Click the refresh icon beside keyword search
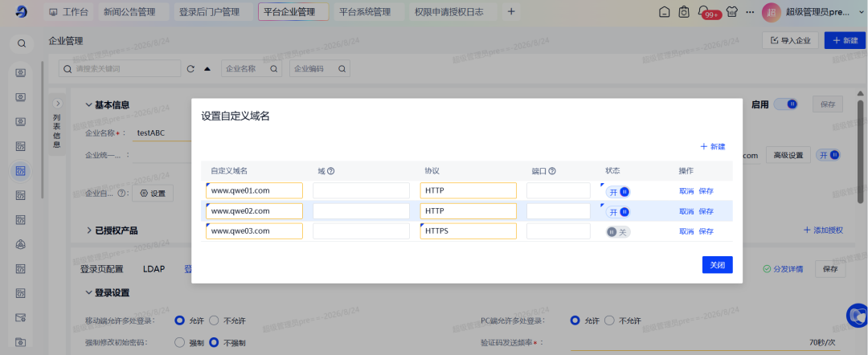Image resolution: width=868 pixels, height=355 pixels. [x=191, y=69]
